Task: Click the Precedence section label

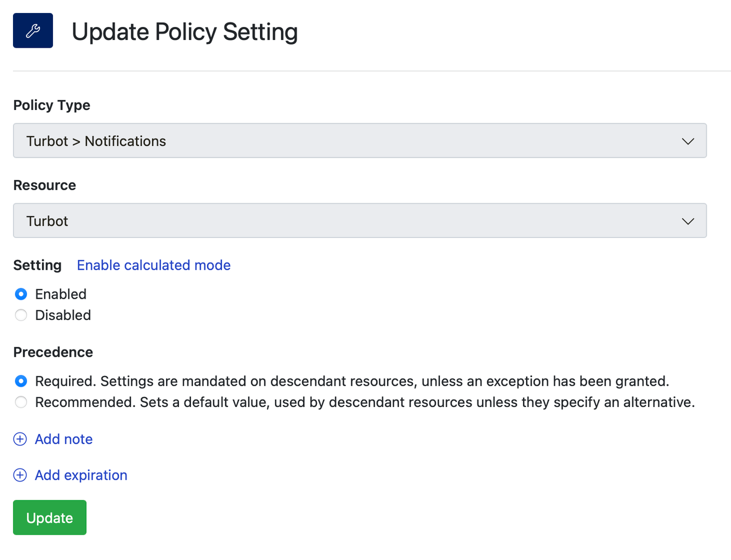Action: (53, 352)
